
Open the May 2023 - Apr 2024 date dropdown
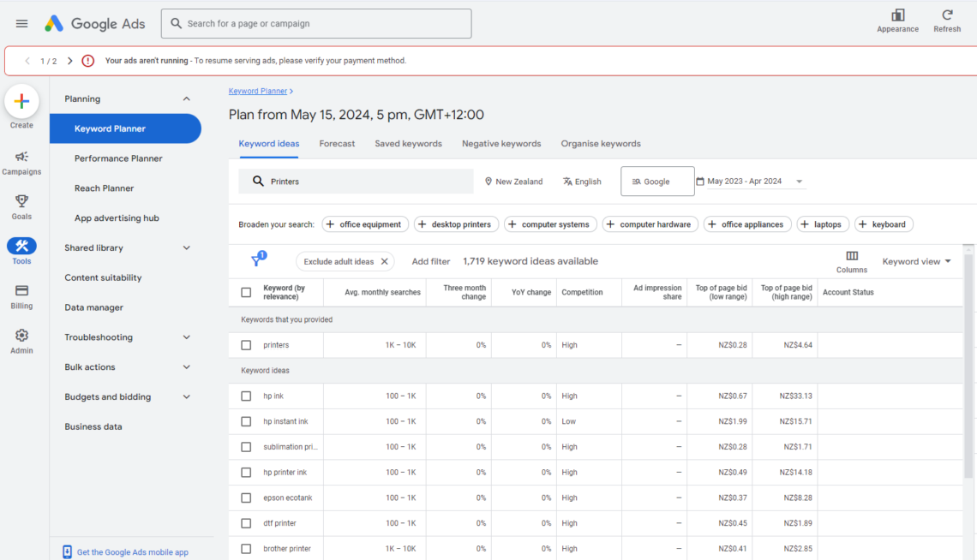coord(750,181)
